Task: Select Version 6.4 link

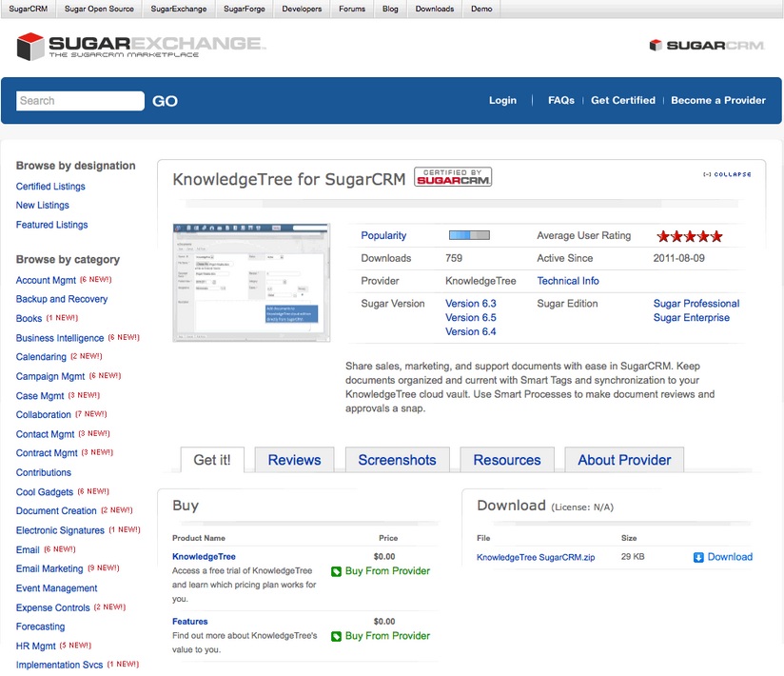Action: [x=471, y=331]
